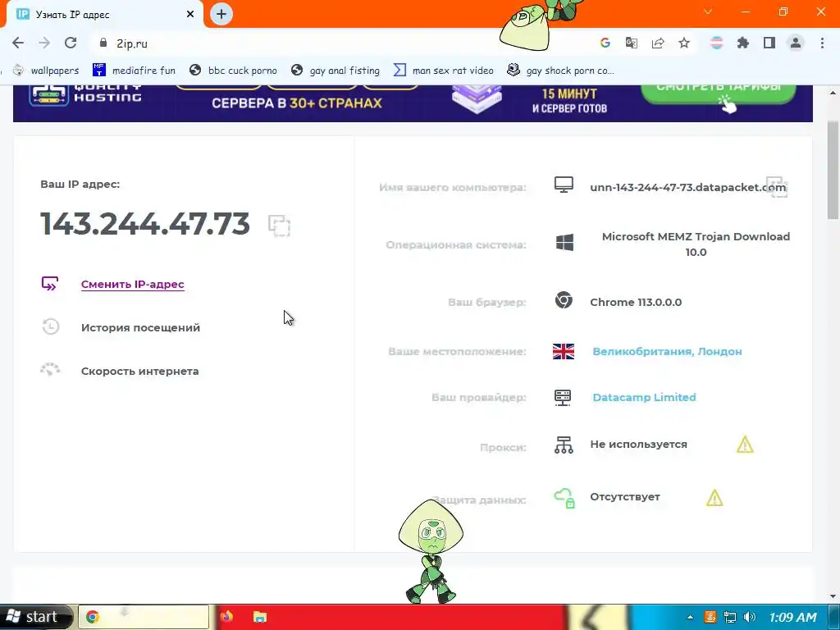Click the network tray icon
Viewport: 840px width, 630px height.
click(x=729, y=617)
